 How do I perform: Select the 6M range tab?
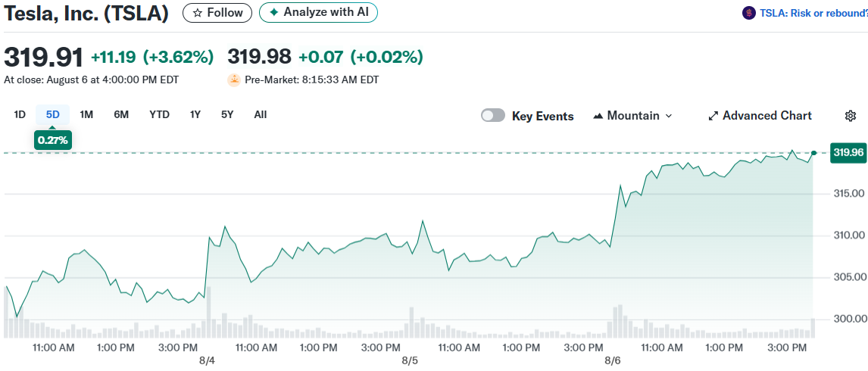121,114
